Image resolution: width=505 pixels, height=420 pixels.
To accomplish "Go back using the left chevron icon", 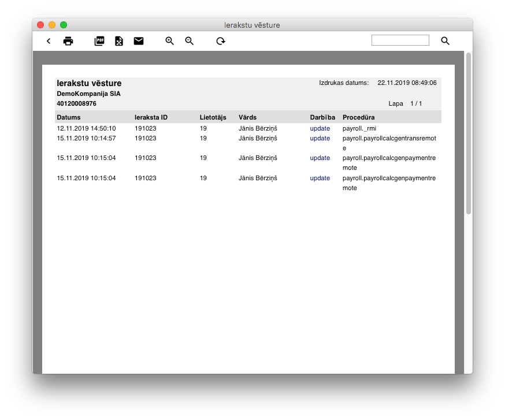I will 49,41.
